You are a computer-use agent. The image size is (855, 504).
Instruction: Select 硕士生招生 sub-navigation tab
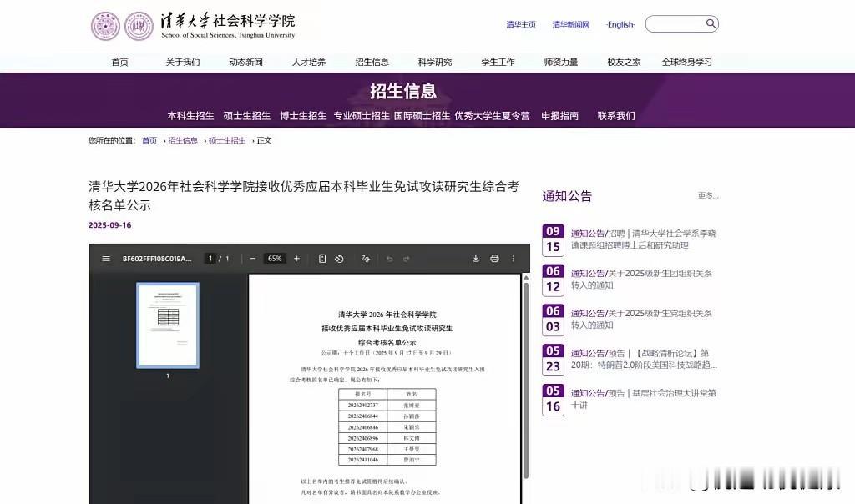click(247, 115)
